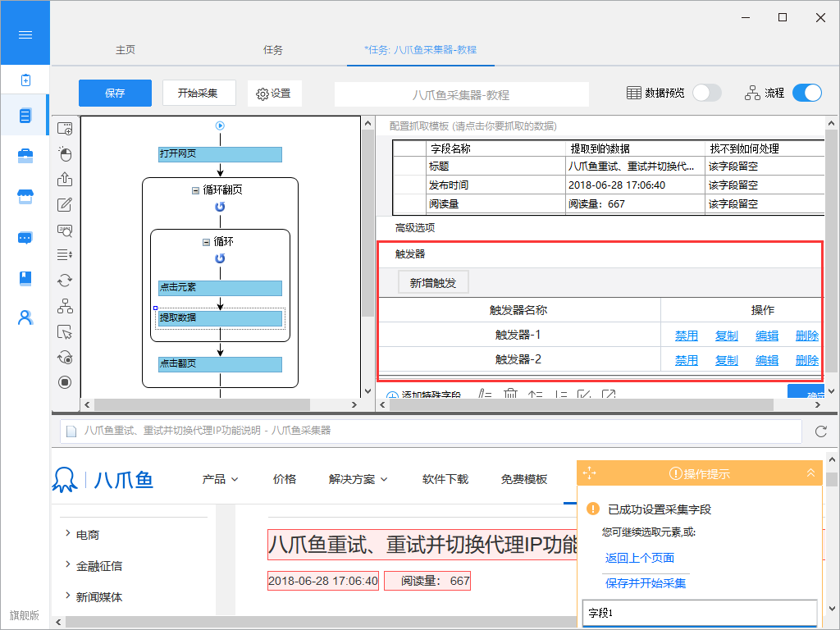The image size is (840, 630).
Task: Click 禁用 for 触发器-1
Action: pos(687,336)
